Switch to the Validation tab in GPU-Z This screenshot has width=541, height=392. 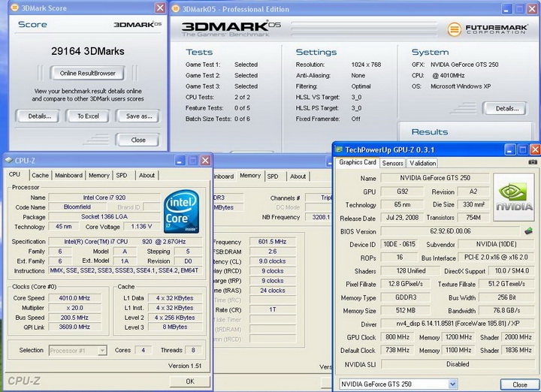[422, 163]
